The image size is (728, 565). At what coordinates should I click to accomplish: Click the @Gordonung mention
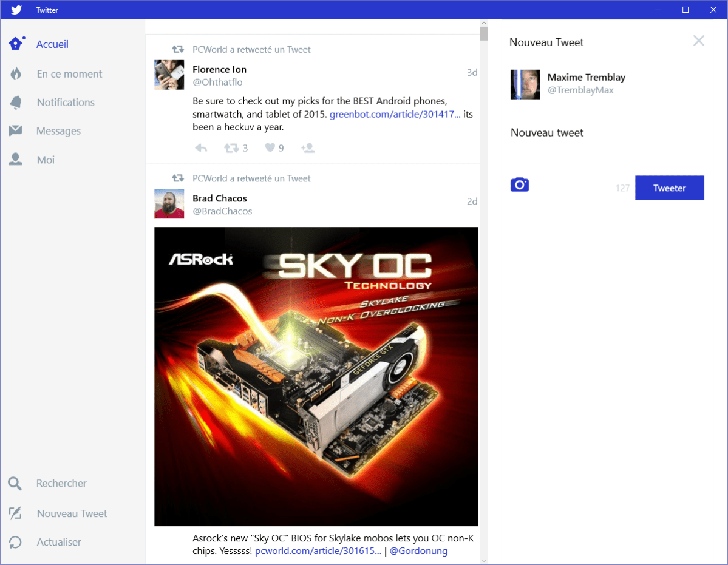[x=418, y=551]
